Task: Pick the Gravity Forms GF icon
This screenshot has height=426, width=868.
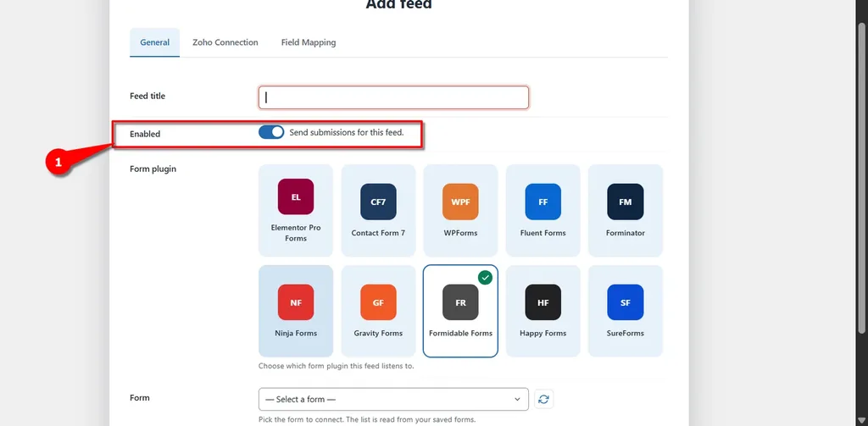Action: [378, 302]
